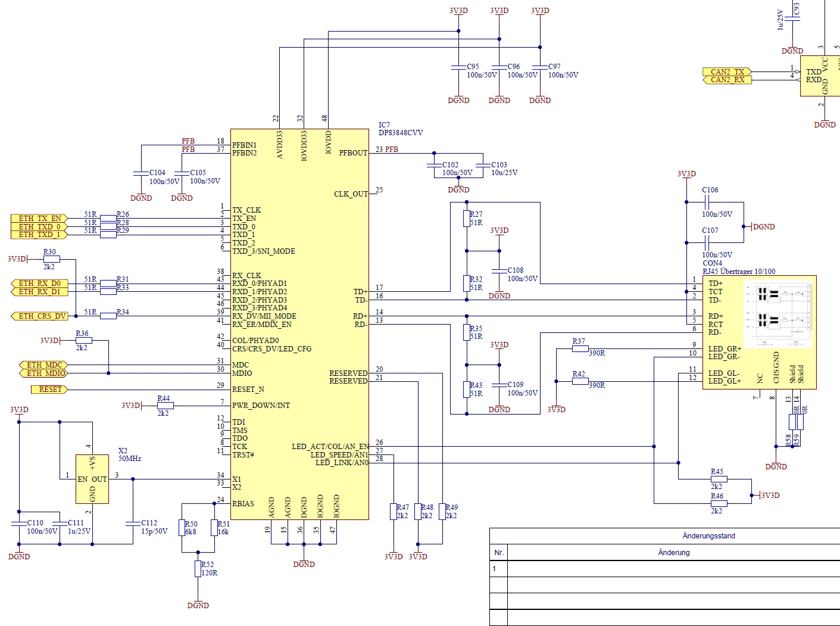Select capacitor C112 label
Image resolution: width=840 pixels, height=626 pixels.
(x=149, y=523)
